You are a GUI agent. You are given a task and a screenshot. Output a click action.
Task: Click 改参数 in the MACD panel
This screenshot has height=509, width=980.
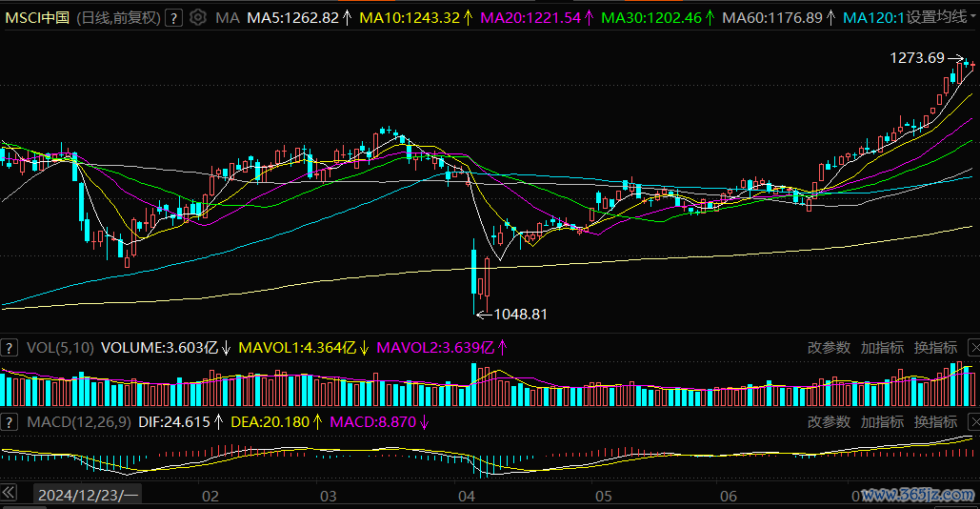(x=829, y=421)
